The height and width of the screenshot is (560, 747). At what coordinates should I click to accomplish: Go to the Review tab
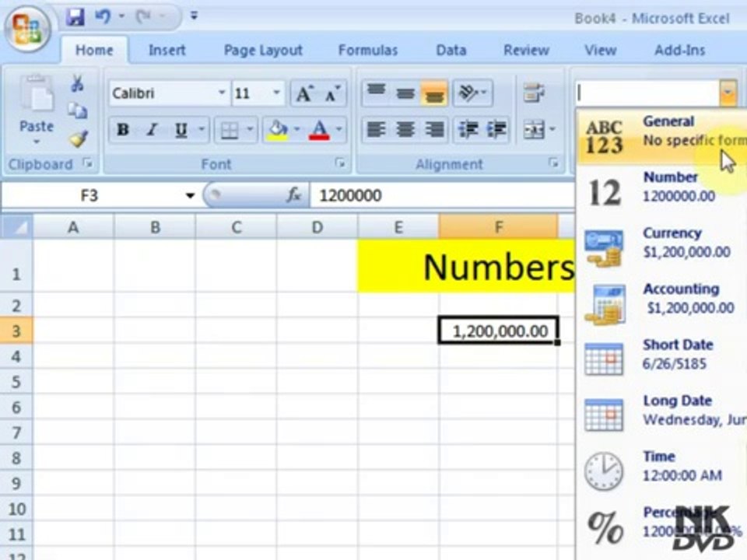527,50
